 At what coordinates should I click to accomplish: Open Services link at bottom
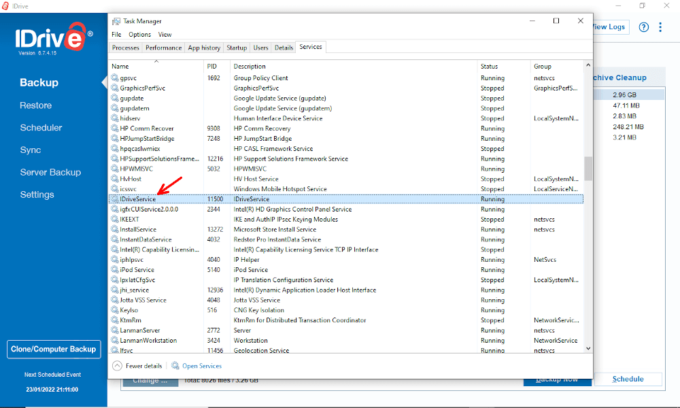(x=201, y=366)
